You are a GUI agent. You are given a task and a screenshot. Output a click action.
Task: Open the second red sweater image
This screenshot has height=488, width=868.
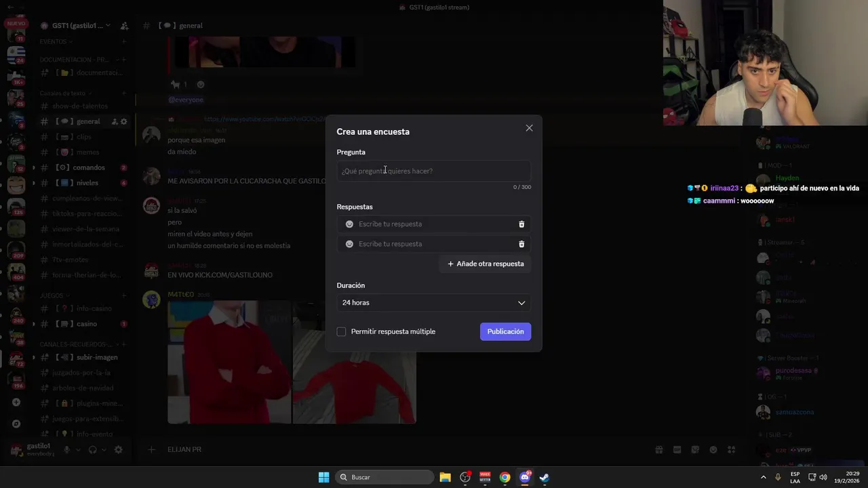point(354,362)
